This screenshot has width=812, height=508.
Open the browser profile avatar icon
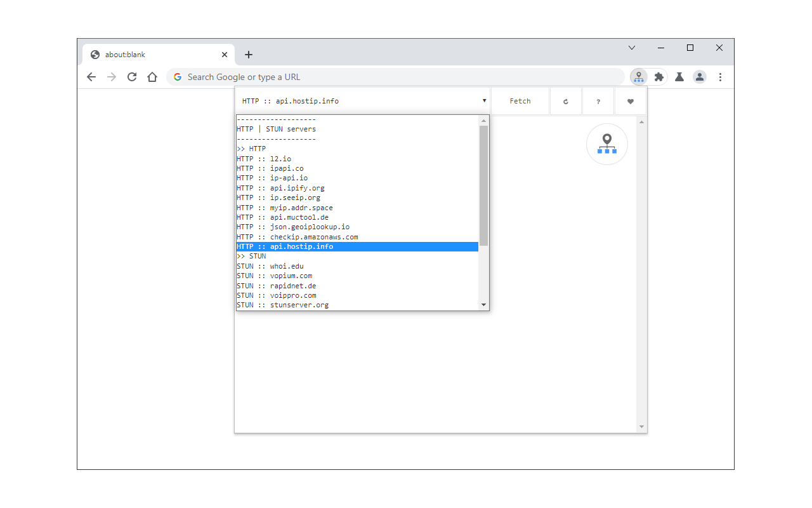700,76
